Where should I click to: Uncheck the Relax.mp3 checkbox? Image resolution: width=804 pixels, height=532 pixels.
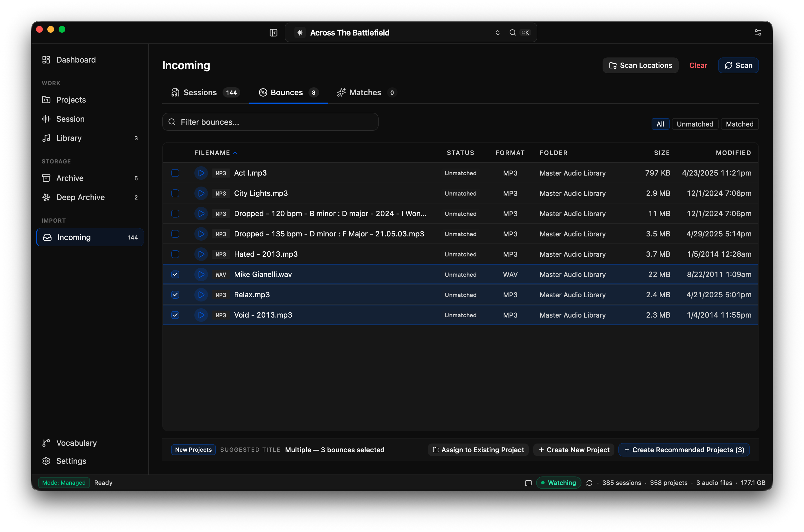(175, 295)
